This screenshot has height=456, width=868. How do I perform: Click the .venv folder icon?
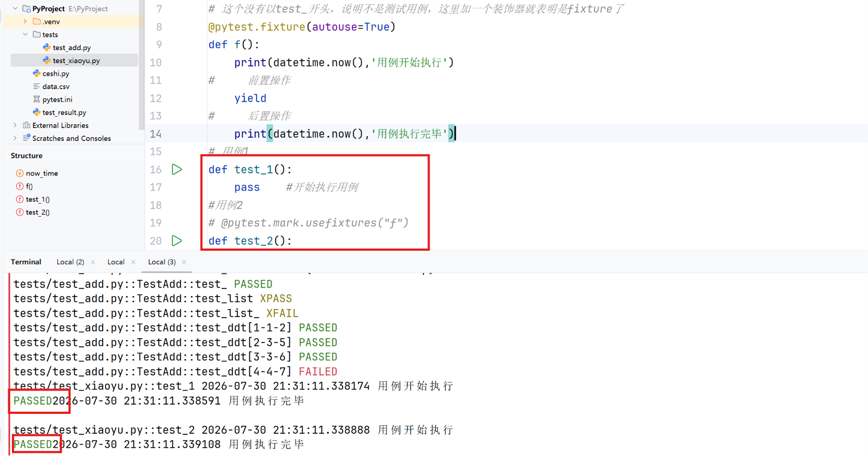click(37, 22)
